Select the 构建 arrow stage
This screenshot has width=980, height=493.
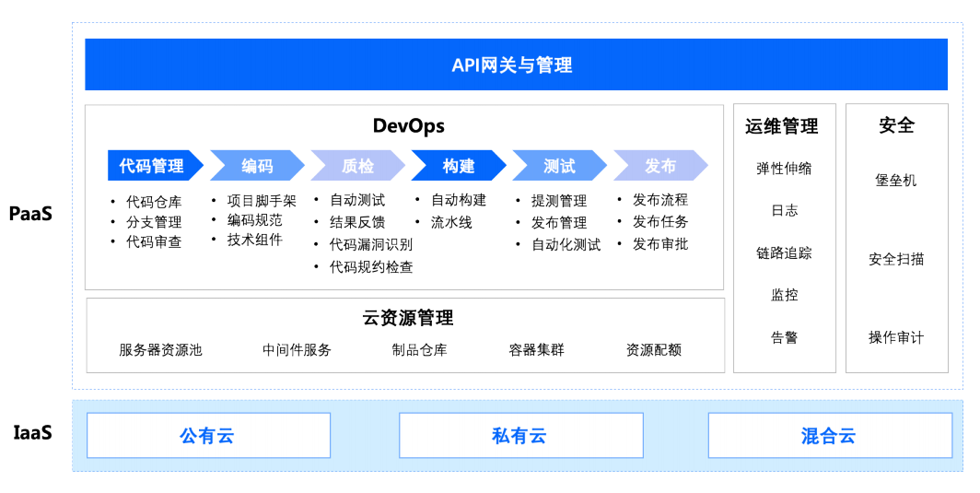(458, 166)
